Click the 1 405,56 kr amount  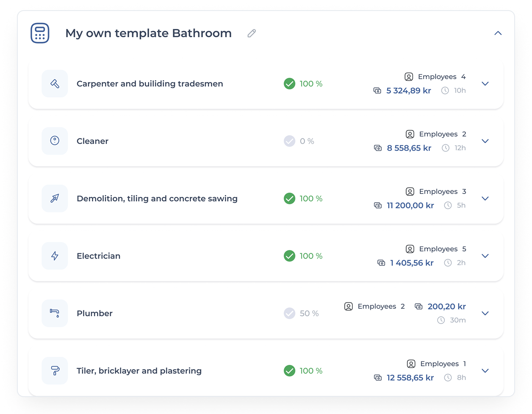[x=412, y=263]
